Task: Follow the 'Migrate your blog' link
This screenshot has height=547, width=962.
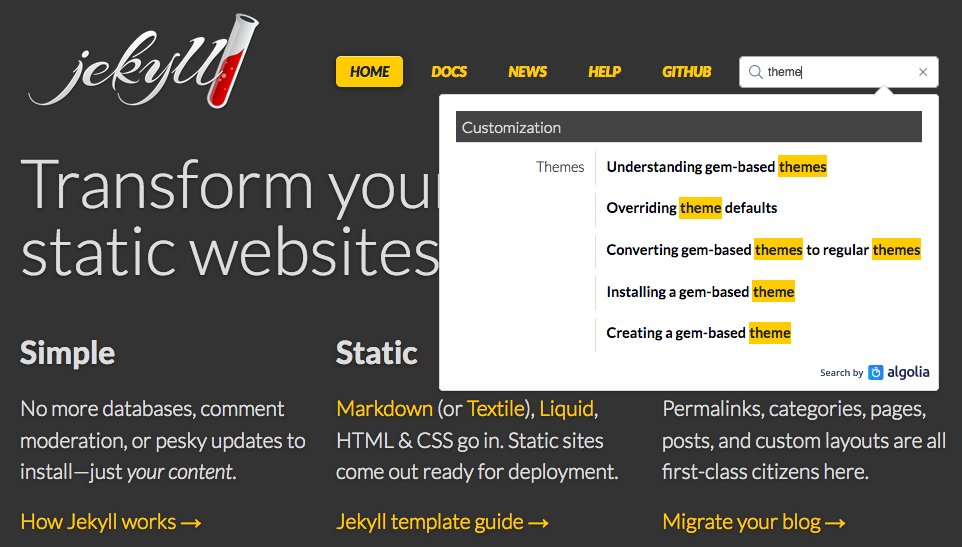Action: click(754, 522)
